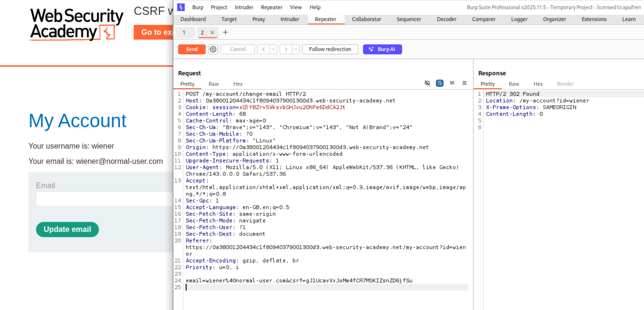Expand the back history dropdown arrow
The image size is (644, 310).
(273, 49)
